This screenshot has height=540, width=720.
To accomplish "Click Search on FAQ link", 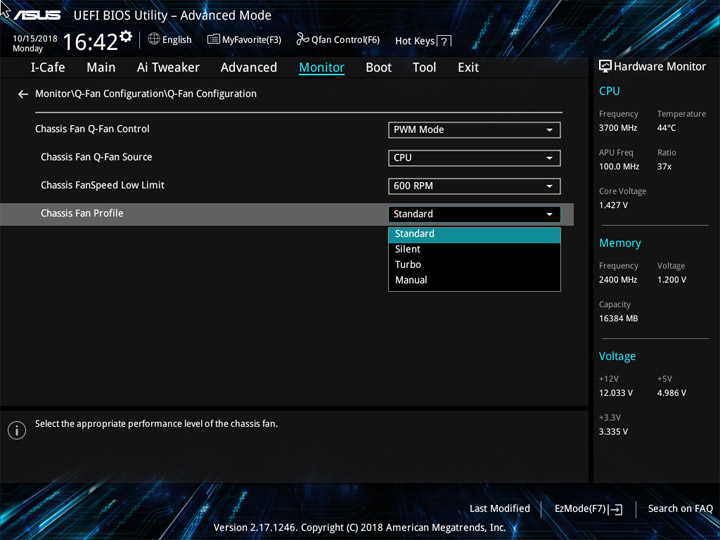I will (x=680, y=509).
